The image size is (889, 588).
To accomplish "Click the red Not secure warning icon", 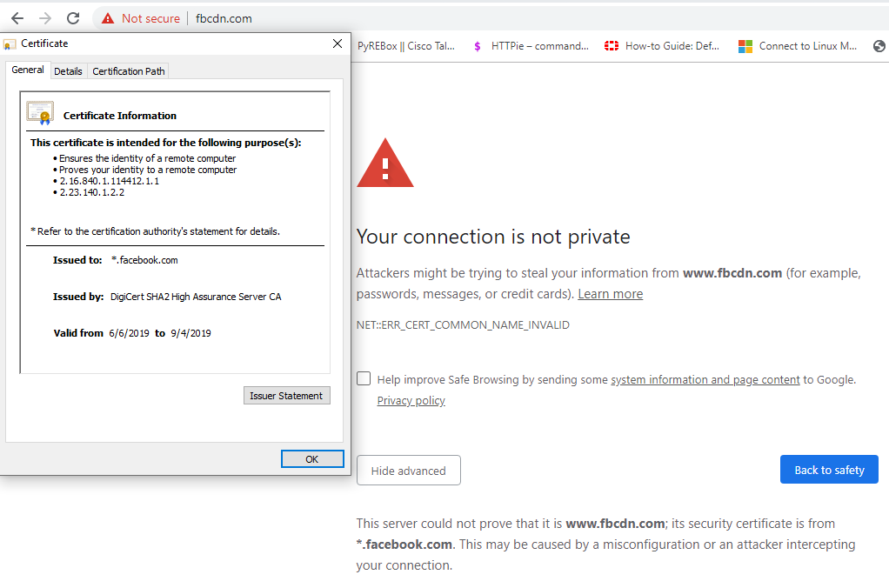I will coord(108,19).
